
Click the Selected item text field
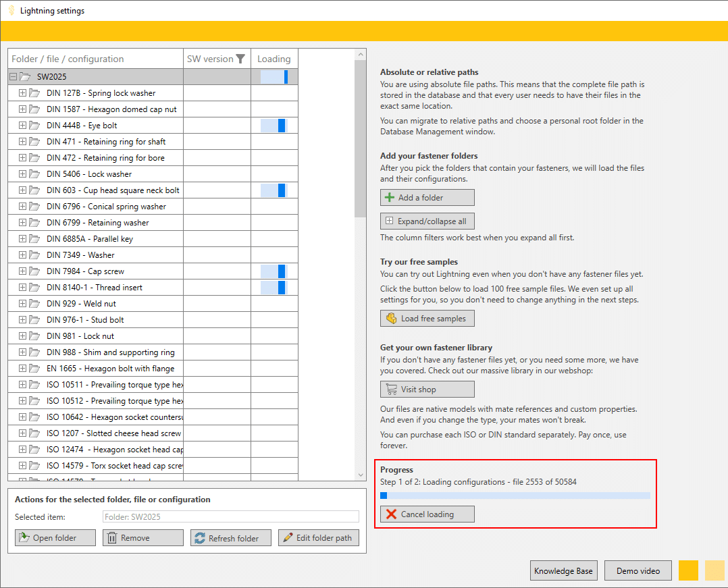coord(230,517)
